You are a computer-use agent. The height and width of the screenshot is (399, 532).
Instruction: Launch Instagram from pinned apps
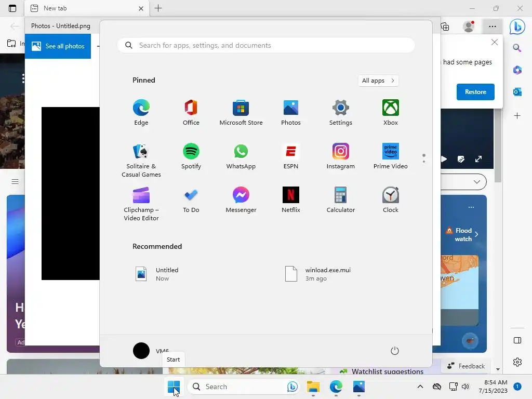[x=341, y=156]
